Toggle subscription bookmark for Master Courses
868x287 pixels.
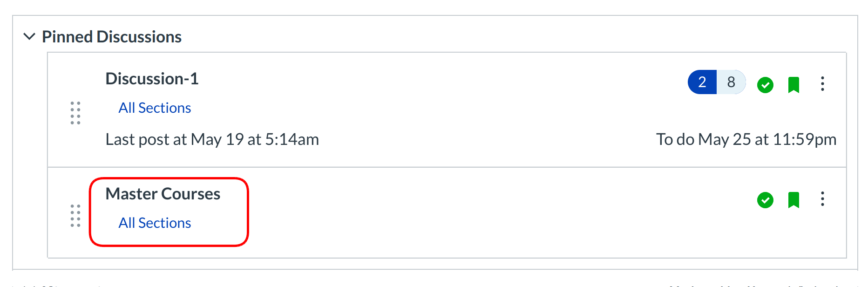click(x=793, y=200)
